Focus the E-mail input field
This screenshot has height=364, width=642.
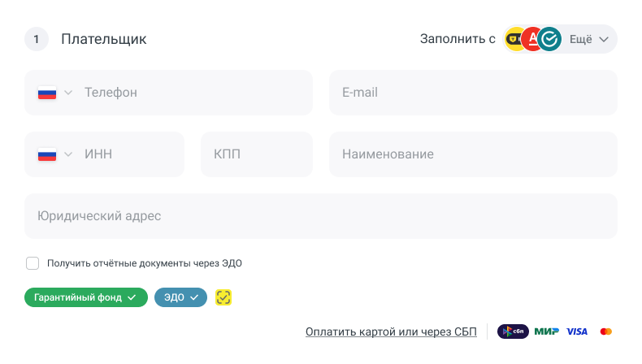(x=473, y=93)
